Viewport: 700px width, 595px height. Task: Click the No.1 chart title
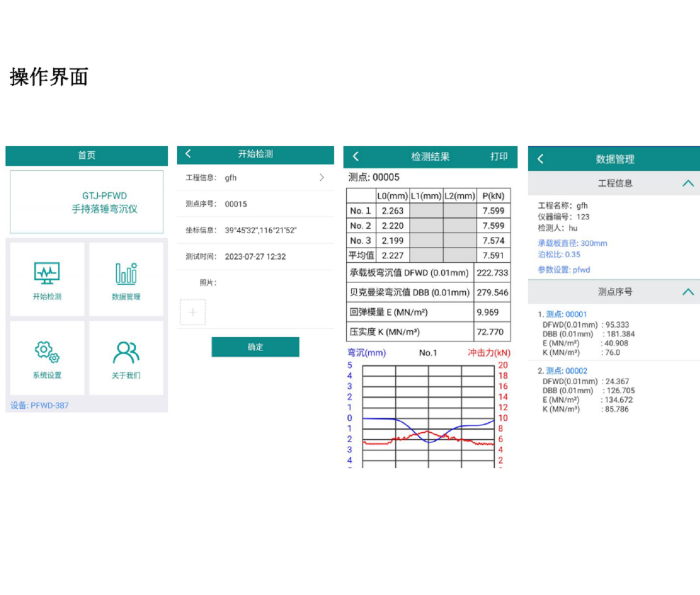(428, 353)
